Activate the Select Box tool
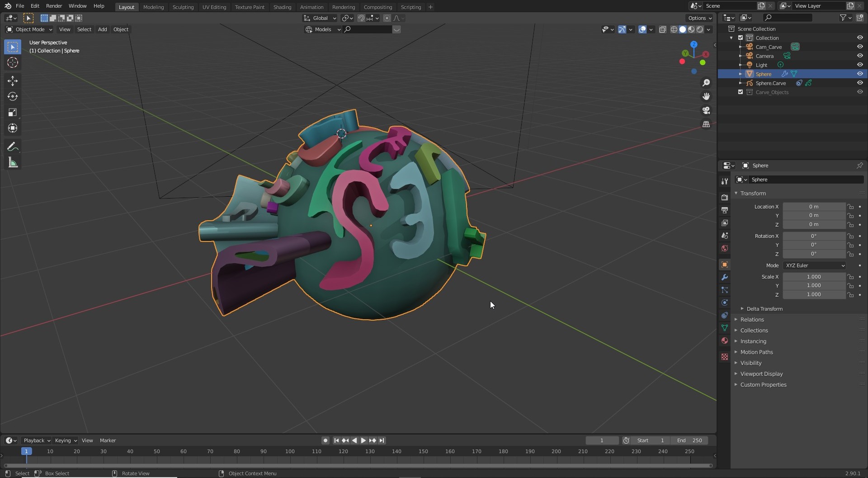 coord(13,47)
